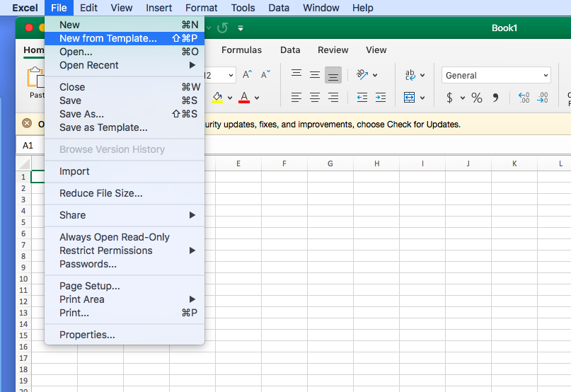Open the Tools menu in menu bar

243,8
